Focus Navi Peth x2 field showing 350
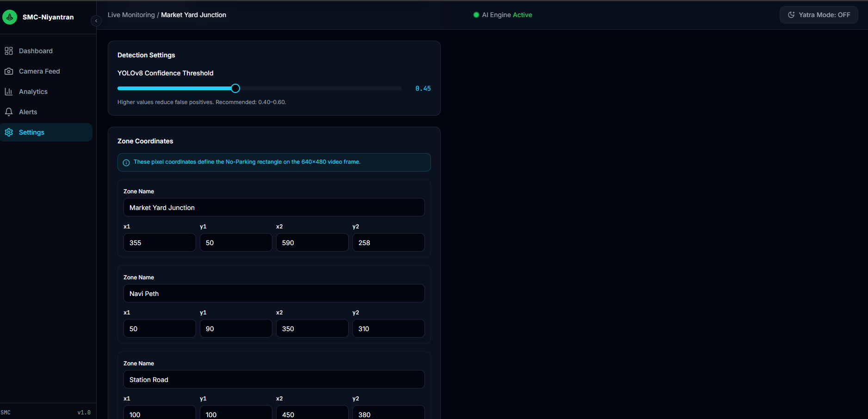This screenshot has width=868, height=419. click(312, 328)
